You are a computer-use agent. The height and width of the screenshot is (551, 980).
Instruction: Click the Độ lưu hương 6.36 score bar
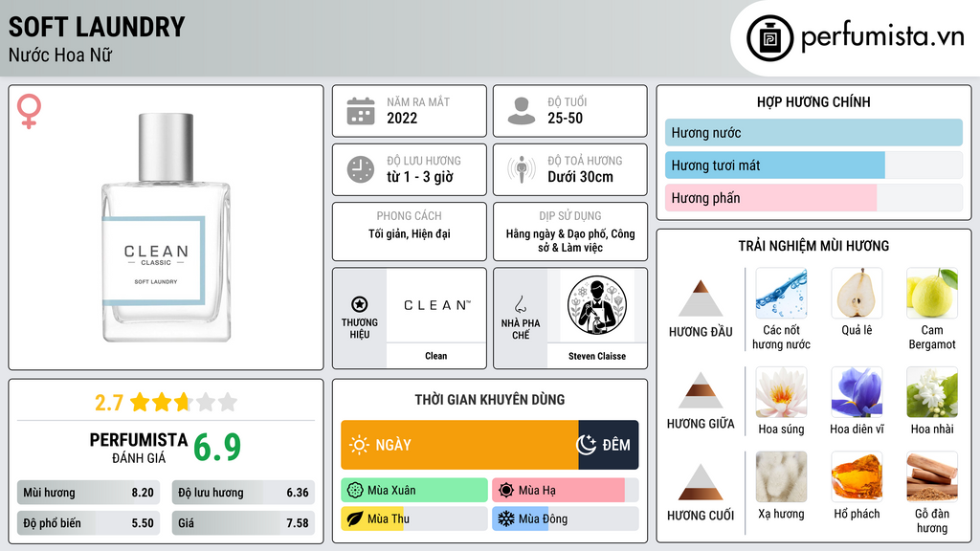tap(243, 493)
